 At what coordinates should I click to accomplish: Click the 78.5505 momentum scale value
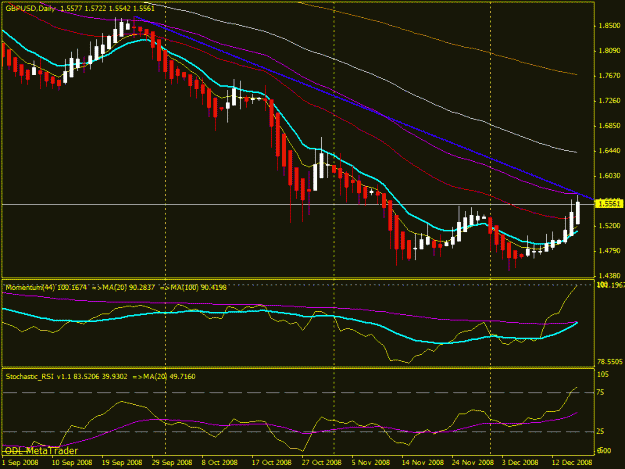pyautogui.click(x=609, y=362)
